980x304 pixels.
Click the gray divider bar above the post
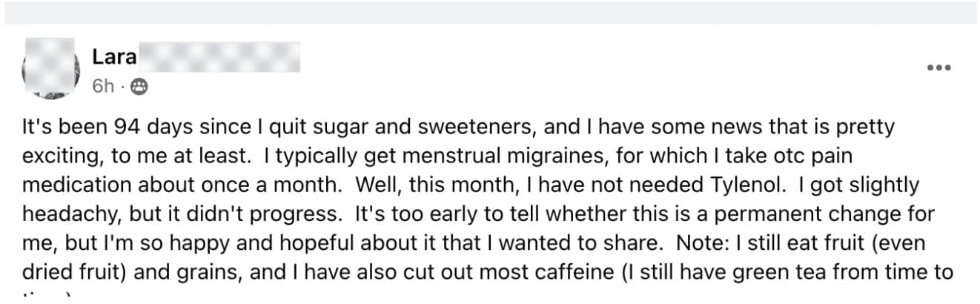(x=490, y=13)
